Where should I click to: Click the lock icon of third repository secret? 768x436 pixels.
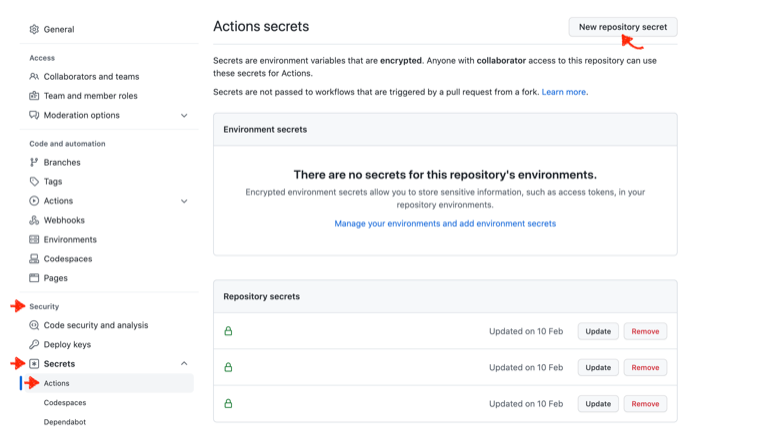click(228, 404)
